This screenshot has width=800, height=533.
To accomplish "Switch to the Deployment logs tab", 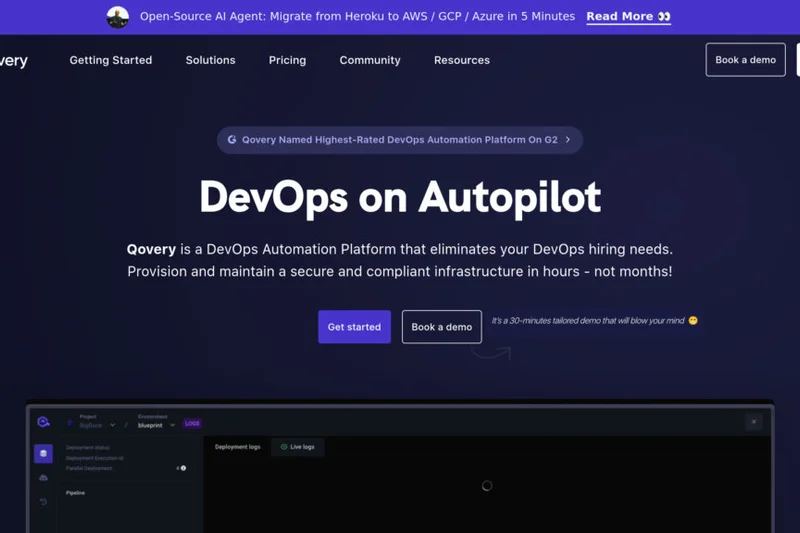I will coord(238,447).
